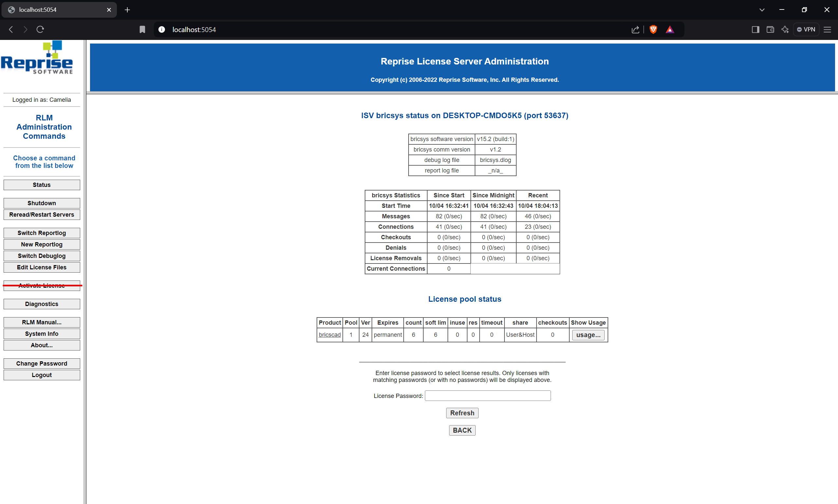
Task: View site information icon in address bar
Action: [162, 29]
